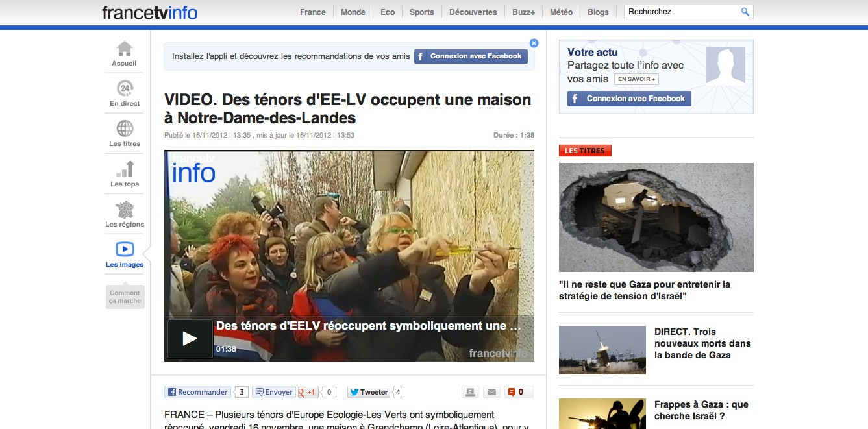Click the print article icon
Image resolution: width=868 pixels, height=429 pixels.
pyautogui.click(x=471, y=392)
